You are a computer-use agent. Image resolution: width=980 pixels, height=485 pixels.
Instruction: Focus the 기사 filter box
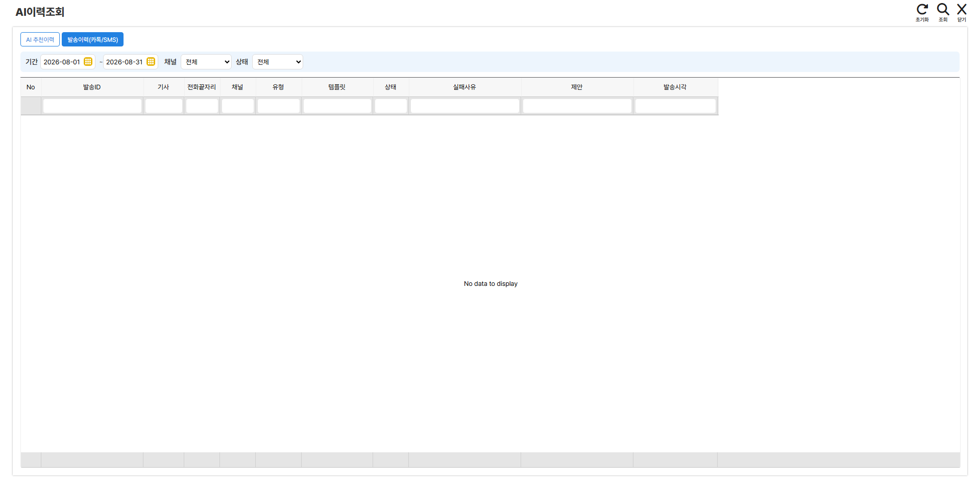(164, 106)
